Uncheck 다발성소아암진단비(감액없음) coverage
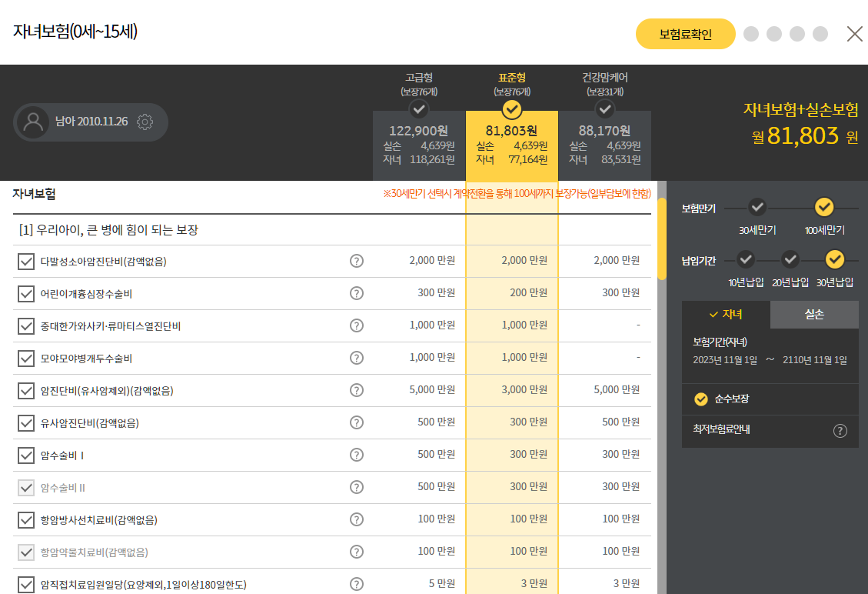The height and width of the screenshot is (594, 868). (x=26, y=262)
